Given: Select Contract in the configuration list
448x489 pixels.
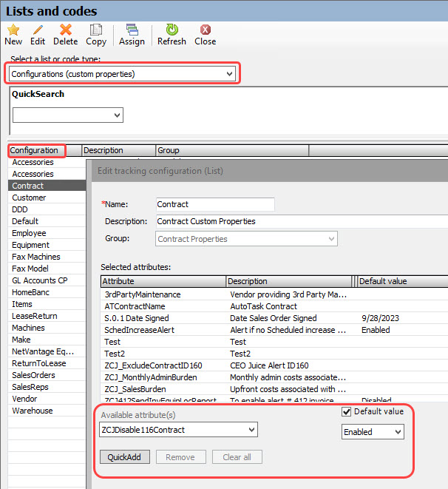Looking at the screenshot, I should [x=47, y=186].
